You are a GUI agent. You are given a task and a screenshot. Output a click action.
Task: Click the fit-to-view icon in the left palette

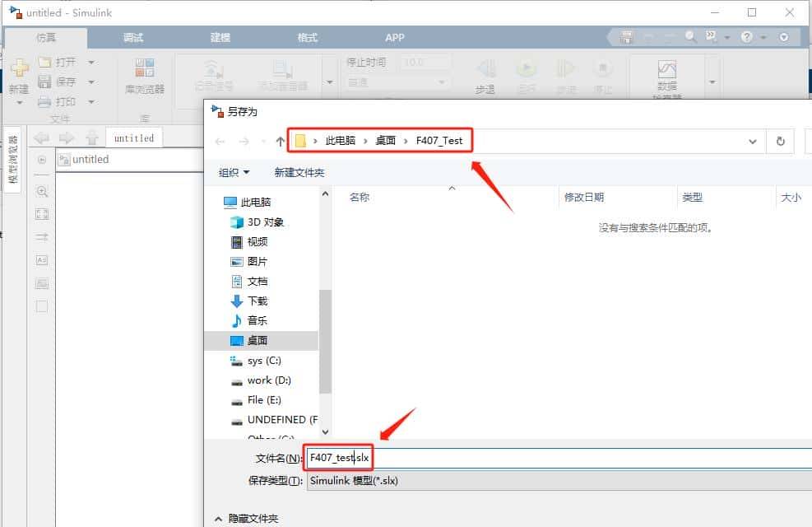click(41, 214)
